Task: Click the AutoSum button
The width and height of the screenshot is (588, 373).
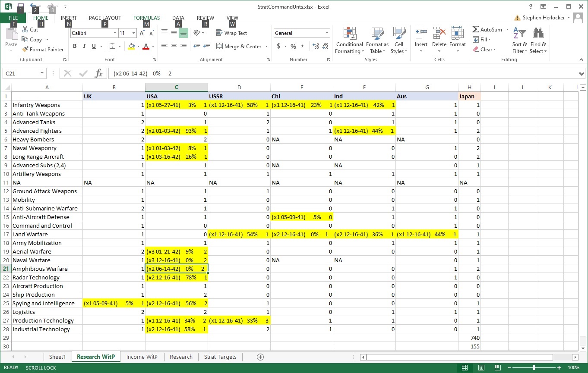Action: (487, 30)
